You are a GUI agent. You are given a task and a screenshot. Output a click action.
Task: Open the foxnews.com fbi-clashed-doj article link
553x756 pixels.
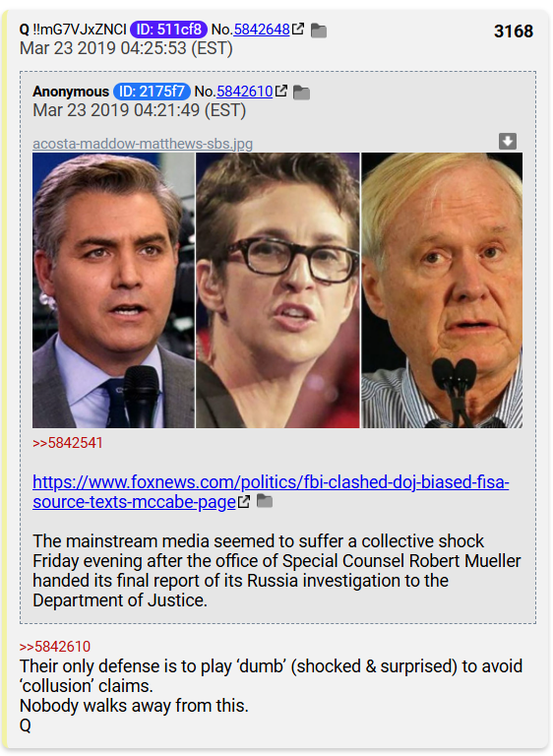(271, 492)
